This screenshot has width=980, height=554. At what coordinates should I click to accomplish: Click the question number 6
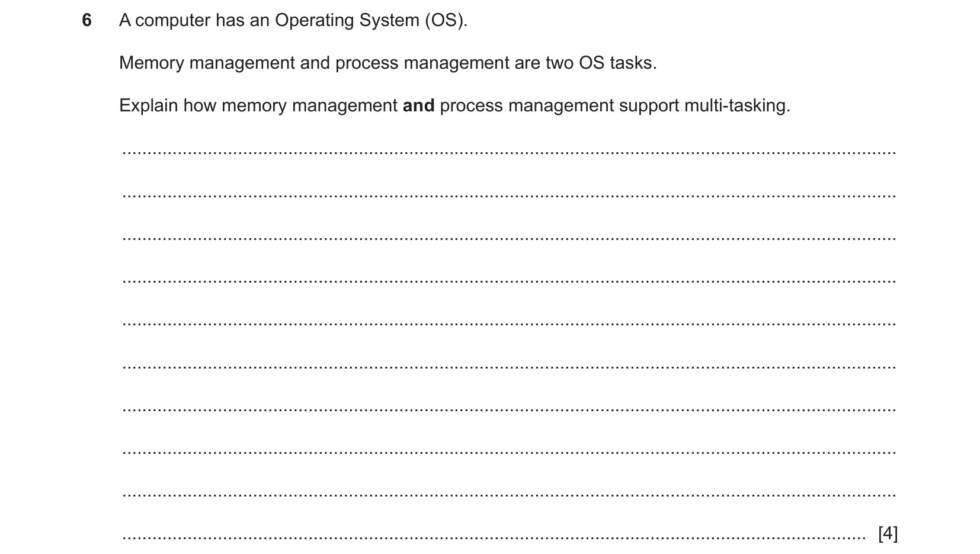click(87, 21)
